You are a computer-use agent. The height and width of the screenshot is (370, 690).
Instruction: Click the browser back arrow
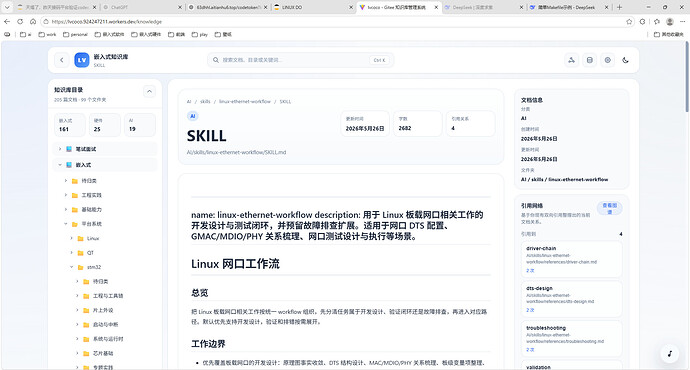[7, 21]
